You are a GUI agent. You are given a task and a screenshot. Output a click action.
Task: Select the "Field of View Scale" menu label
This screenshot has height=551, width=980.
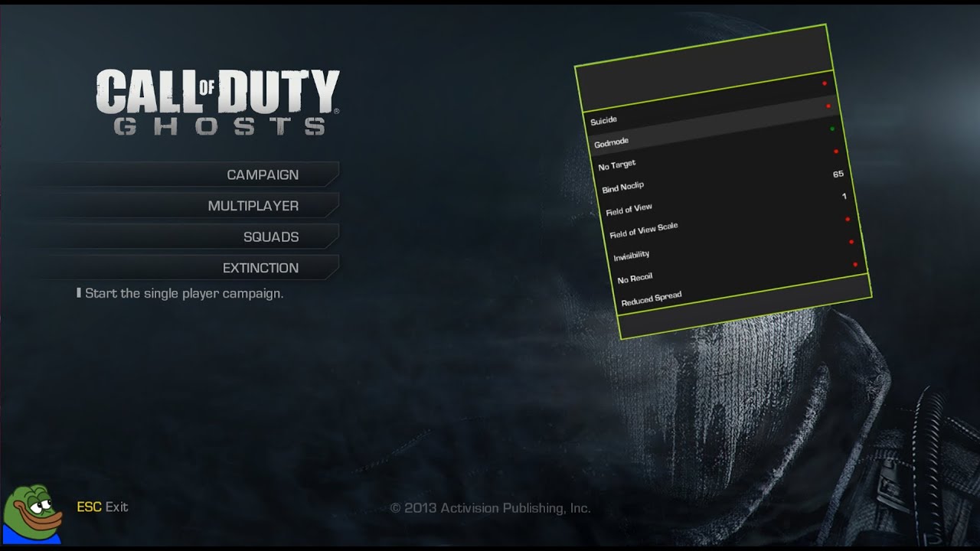[x=644, y=230]
